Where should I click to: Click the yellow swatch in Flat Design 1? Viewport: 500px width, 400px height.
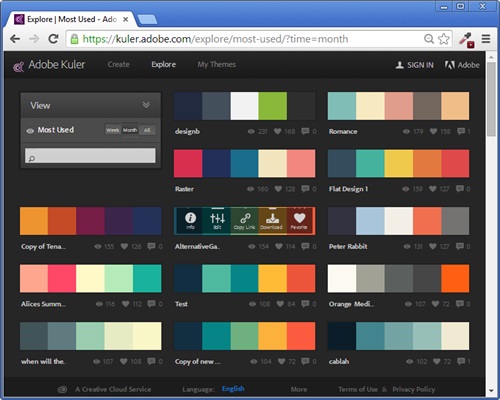point(399,163)
